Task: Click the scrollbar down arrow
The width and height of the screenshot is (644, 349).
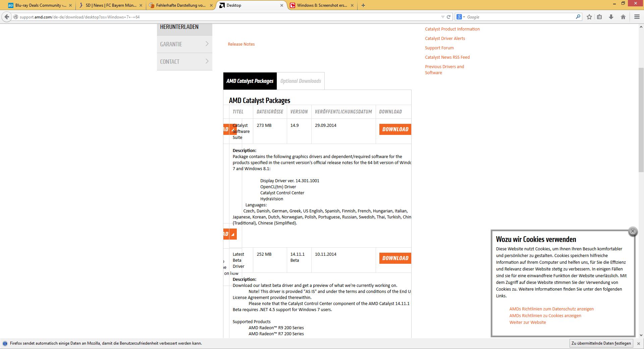Action: [641, 335]
